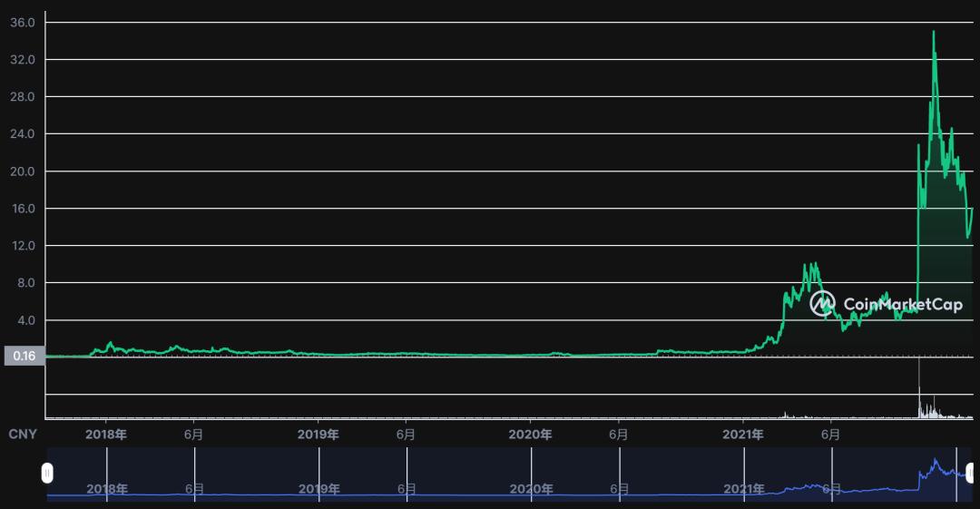
Task: Click main-axis 6月 between 2019年 and 2020年
Action: pyautogui.click(x=406, y=434)
